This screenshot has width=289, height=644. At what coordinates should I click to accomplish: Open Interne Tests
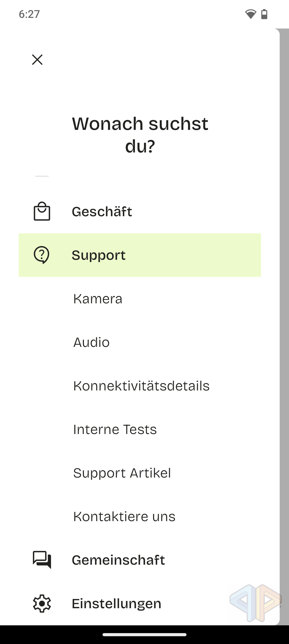point(115,429)
